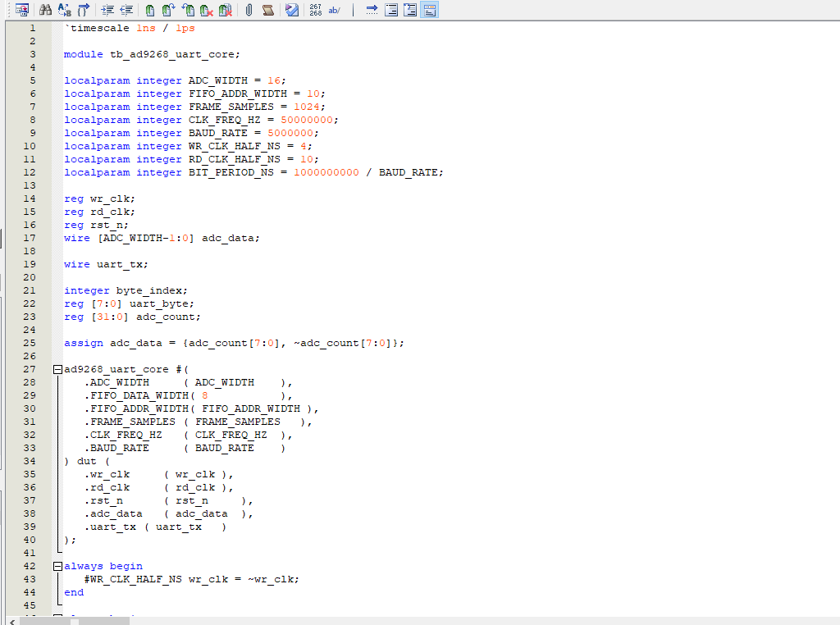
Task: Click the paperclip icon
Action: coord(249,10)
